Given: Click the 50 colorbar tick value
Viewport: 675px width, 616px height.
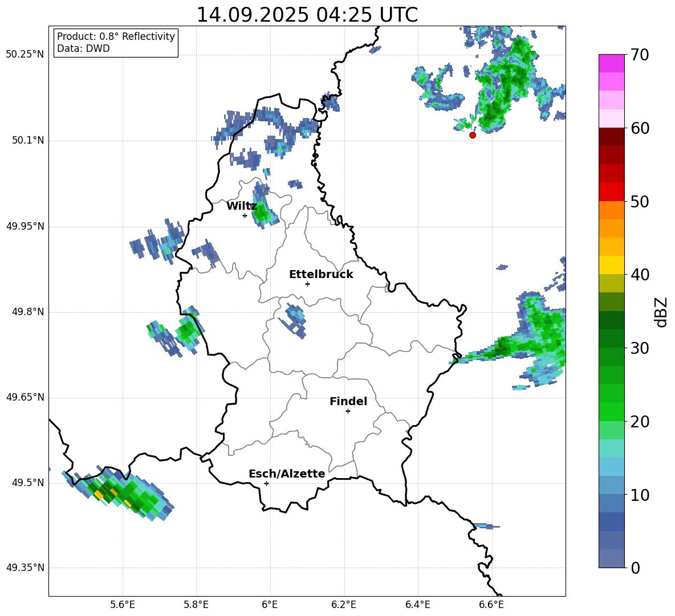Looking at the screenshot, I should [x=640, y=202].
